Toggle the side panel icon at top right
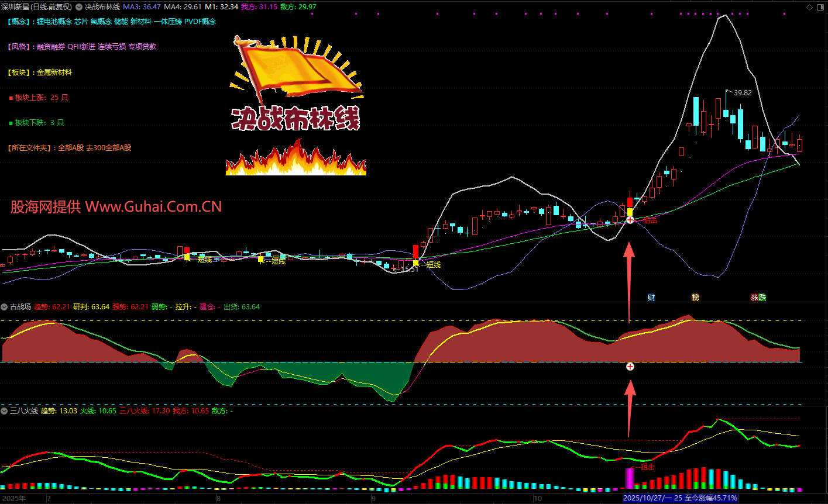This screenshot has width=828, height=504. 819,7
